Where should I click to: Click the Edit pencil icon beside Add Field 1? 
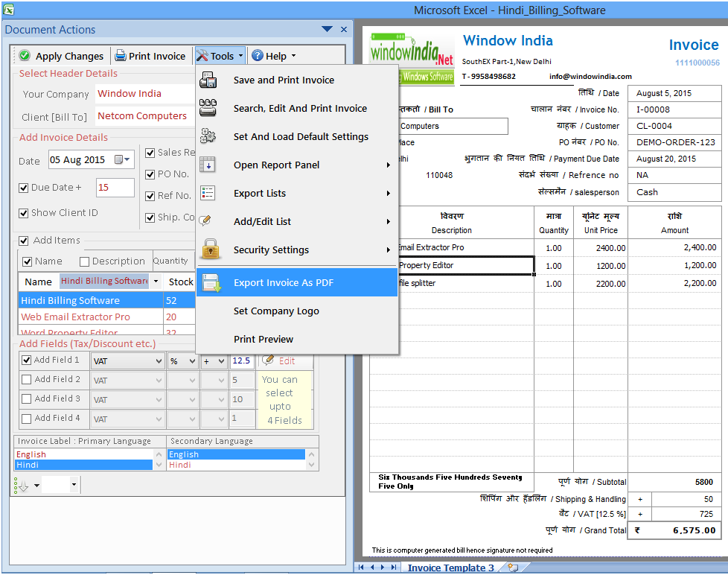267,360
